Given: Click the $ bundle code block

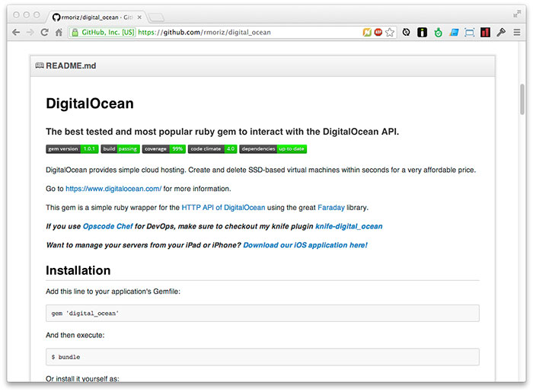Looking at the screenshot, I should click(x=263, y=357).
